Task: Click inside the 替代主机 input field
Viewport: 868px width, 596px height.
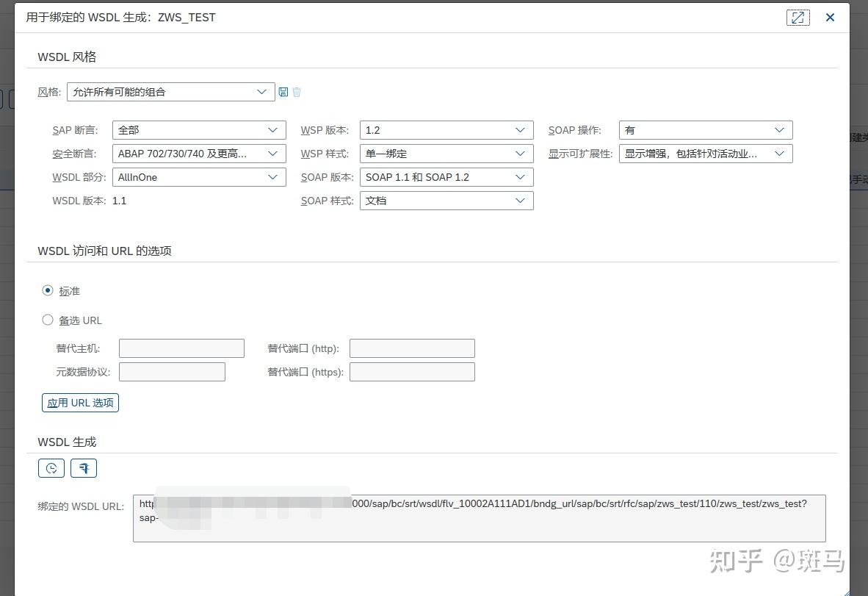Action: coord(181,348)
